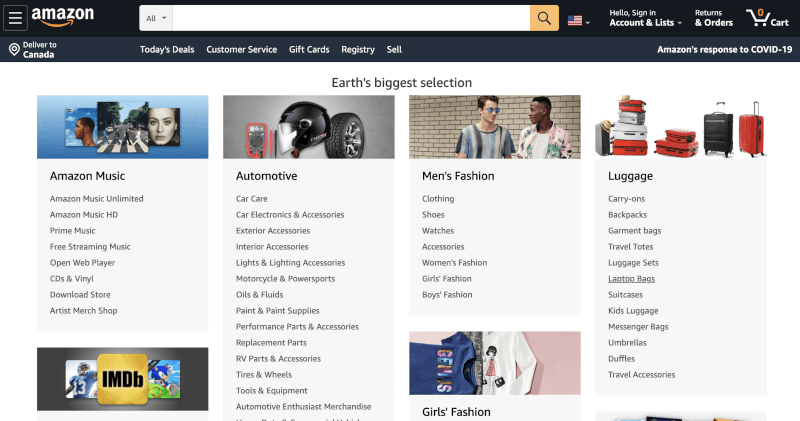
Task: Open Boys' Fashion link
Action: click(x=447, y=294)
